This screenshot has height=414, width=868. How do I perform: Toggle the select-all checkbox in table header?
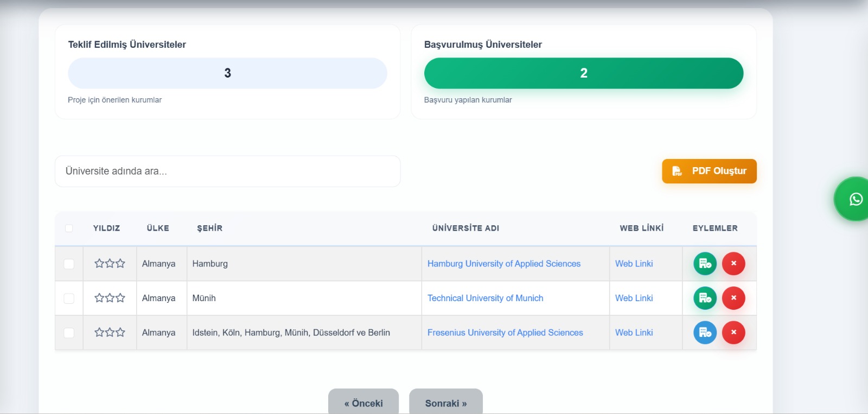[69, 228]
